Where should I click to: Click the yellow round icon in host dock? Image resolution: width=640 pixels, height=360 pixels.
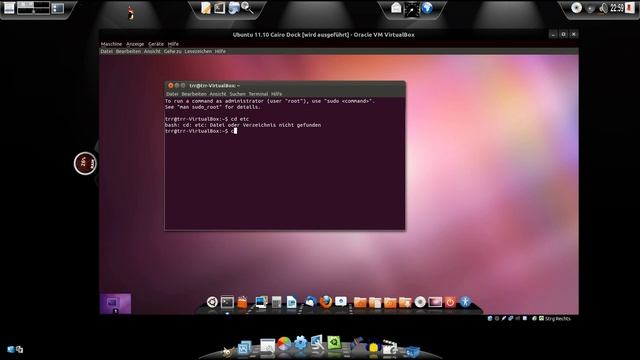(373, 347)
